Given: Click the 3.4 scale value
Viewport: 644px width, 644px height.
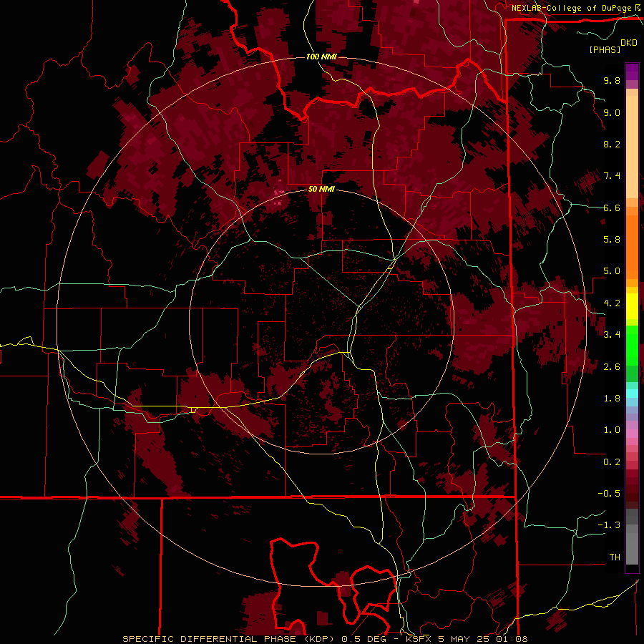Looking at the screenshot, I should [x=612, y=335].
